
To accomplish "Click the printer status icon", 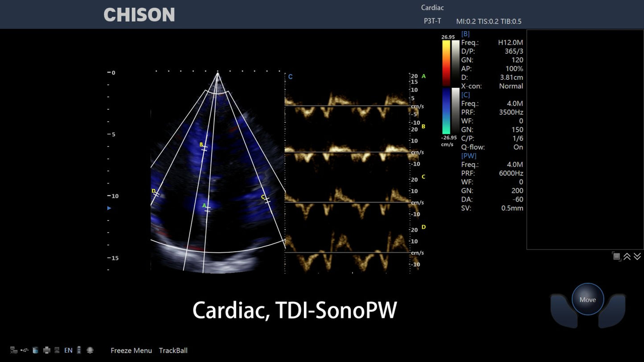I will coord(47,350).
